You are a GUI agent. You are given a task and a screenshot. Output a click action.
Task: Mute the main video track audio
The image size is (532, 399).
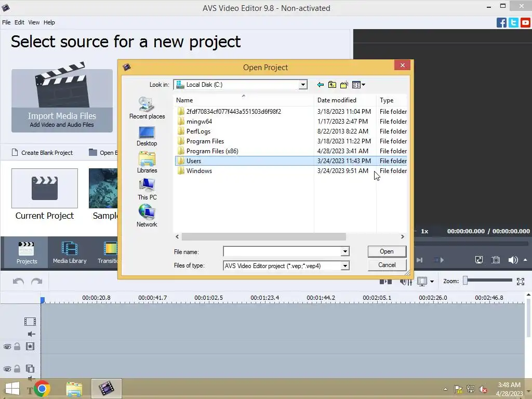(31, 334)
